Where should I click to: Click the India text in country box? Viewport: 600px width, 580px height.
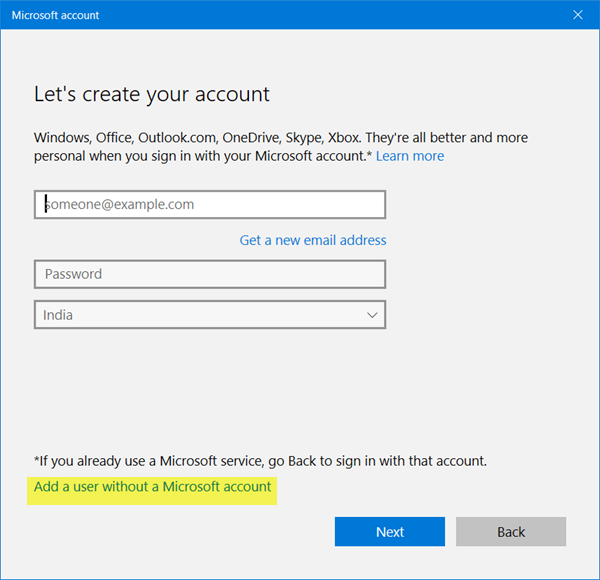[x=58, y=315]
